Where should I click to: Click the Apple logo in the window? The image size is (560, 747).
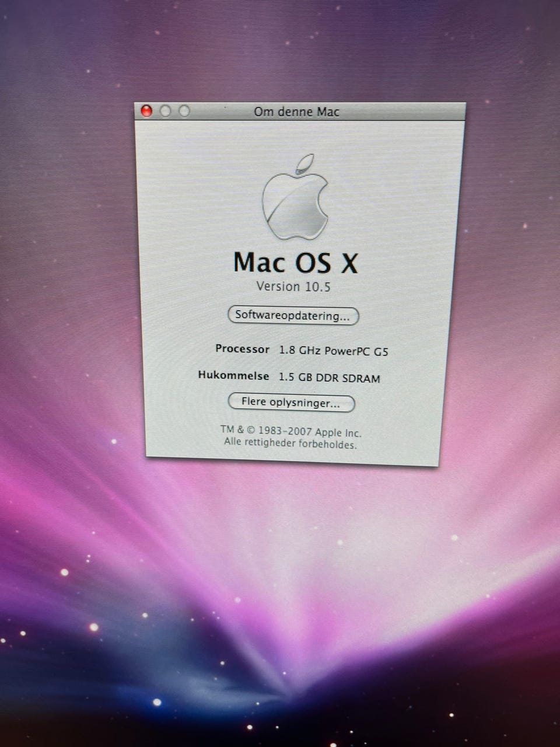pos(295,197)
